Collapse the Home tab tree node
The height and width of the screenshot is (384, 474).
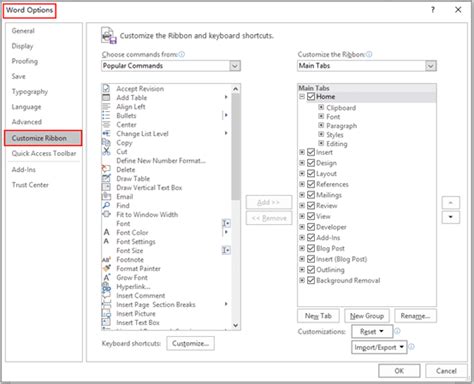[302, 97]
